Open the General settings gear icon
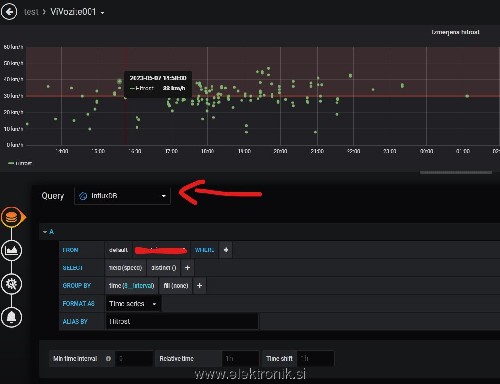 click(12, 284)
